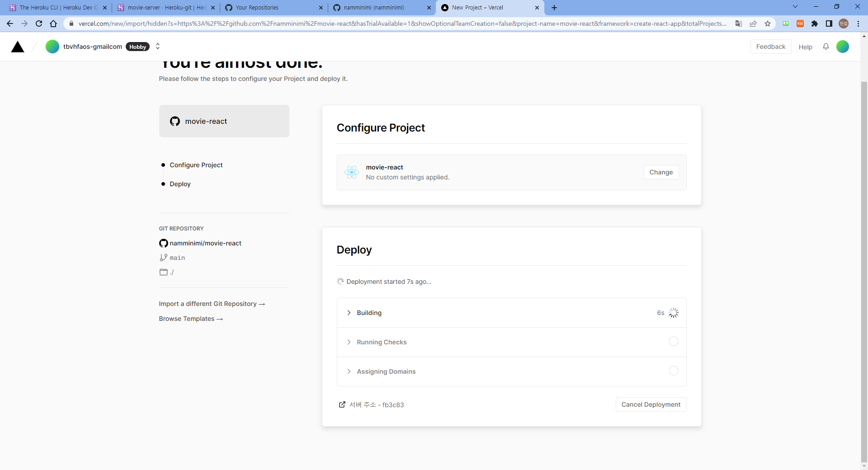Open the Help link
The image size is (868, 470).
tap(805, 47)
